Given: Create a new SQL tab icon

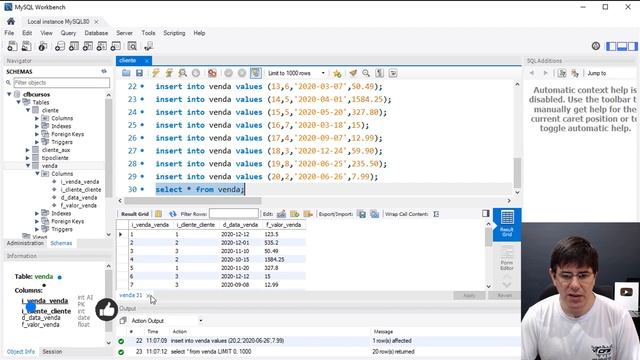Looking at the screenshot, I should 12,46.
